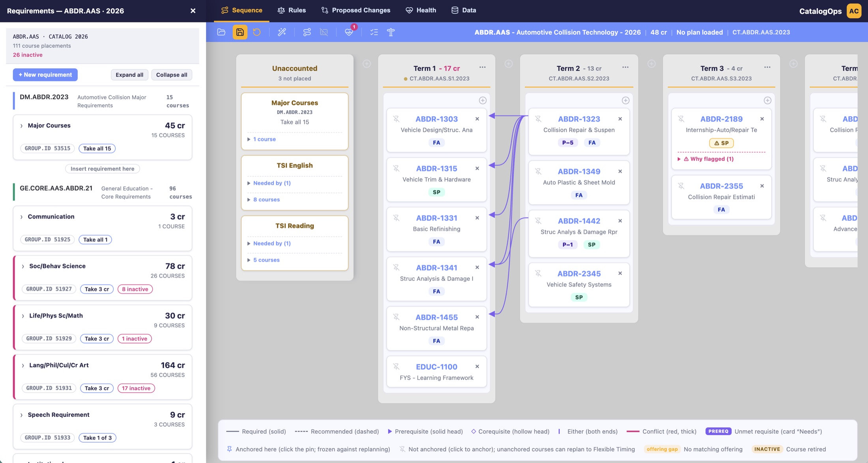Insert a term between Term 2 and Term 3
This screenshot has height=463, width=868.
coord(651,64)
